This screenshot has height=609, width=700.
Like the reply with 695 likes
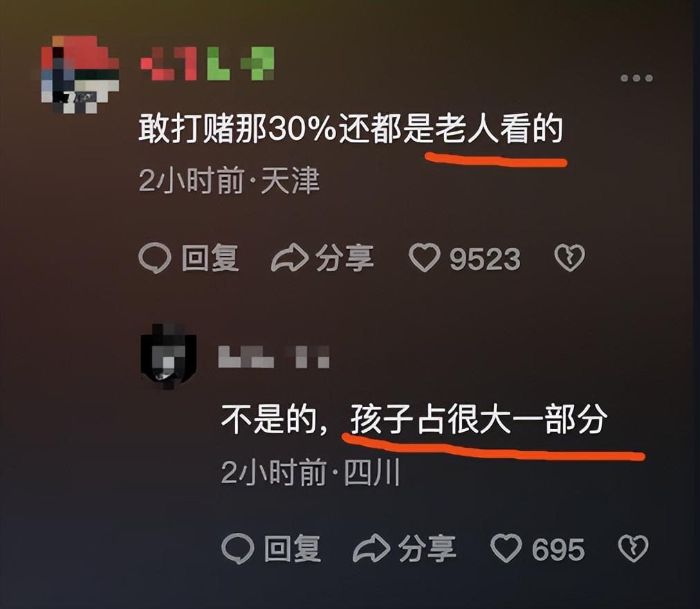coord(506,548)
